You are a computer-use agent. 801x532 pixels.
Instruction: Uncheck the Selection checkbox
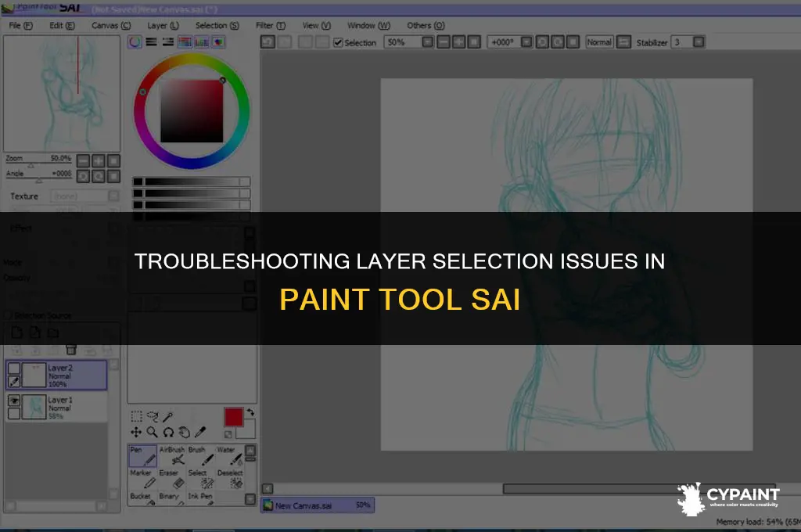coord(338,42)
